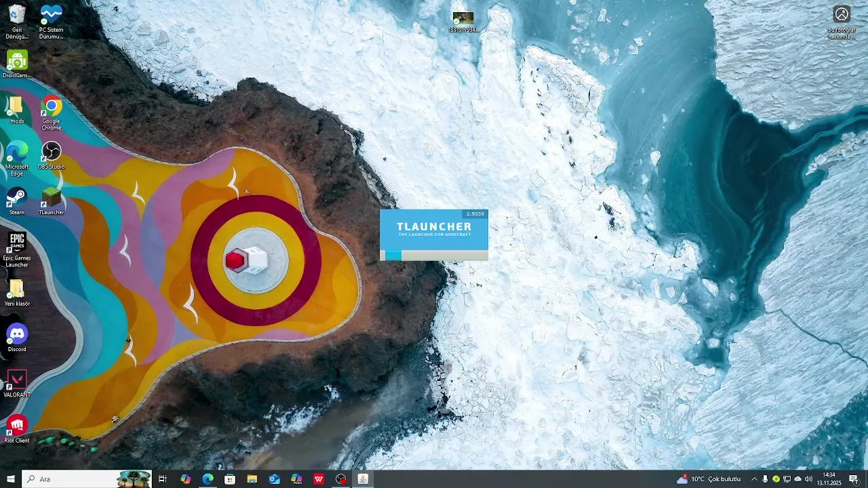This screenshot has height=488, width=868.
Task: Select the Epic Games Launcher icon
Action: tap(17, 250)
